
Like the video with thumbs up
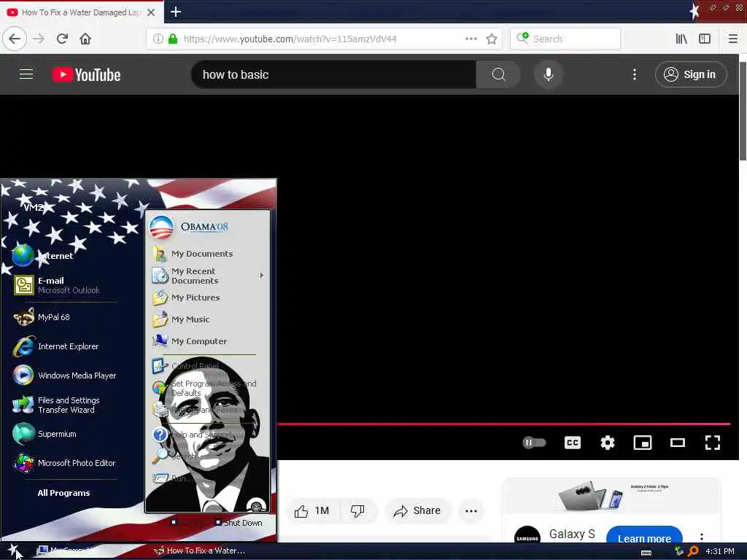[x=312, y=511]
